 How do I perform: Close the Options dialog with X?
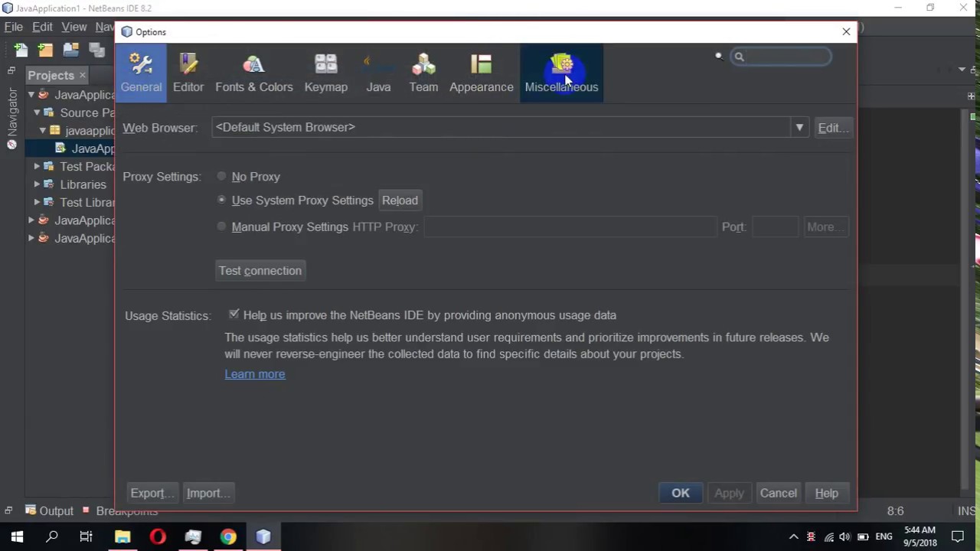(x=846, y=32)
